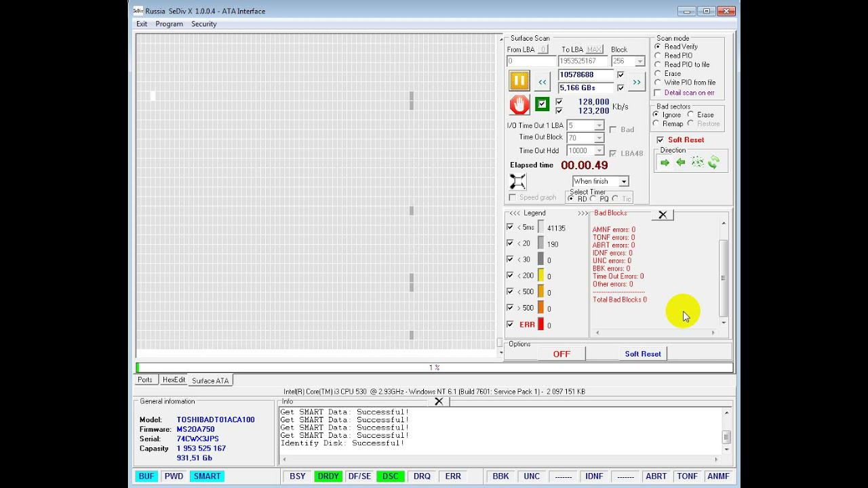Screen dimensions: 868x488
Task: Toggle the Soft Reset checkbox
Action: 660,140
